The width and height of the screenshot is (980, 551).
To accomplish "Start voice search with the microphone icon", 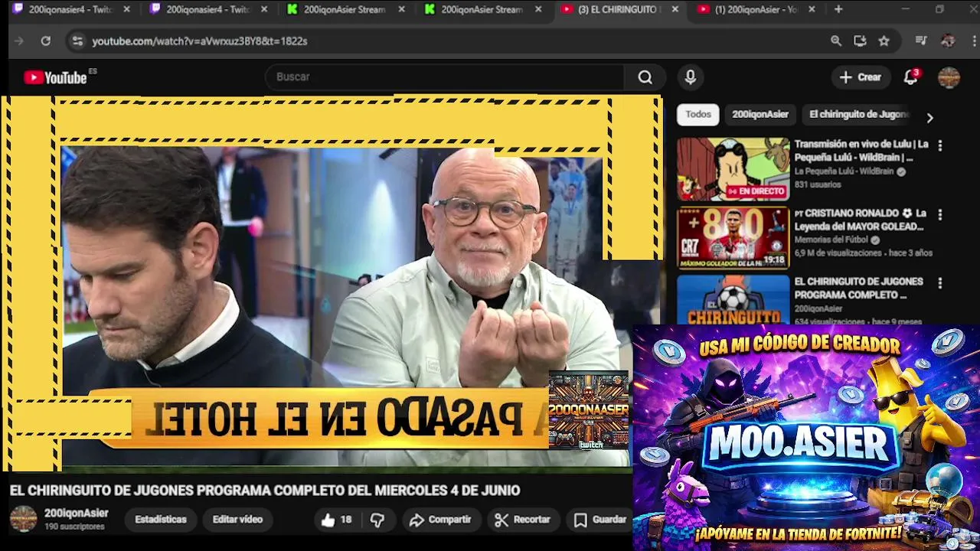I will point(691,77).
